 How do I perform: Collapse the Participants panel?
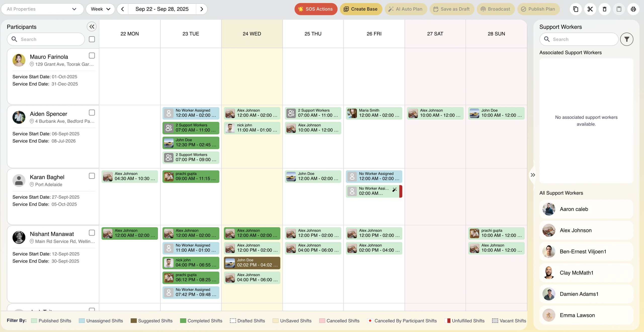(92, 26)
